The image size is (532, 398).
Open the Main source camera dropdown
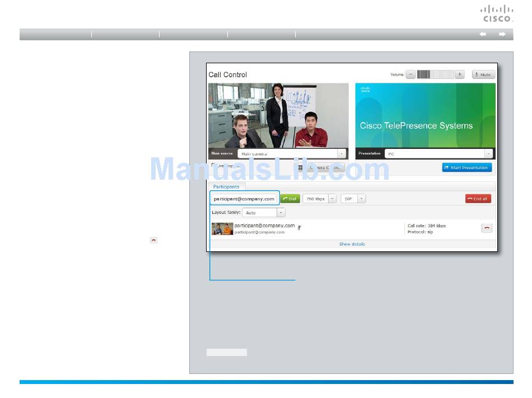292,154
